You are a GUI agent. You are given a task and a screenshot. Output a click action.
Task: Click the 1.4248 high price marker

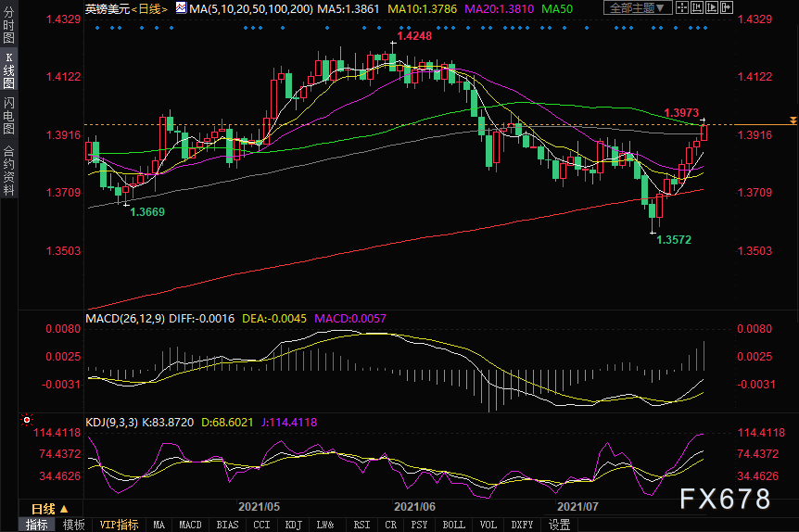click(x=414, y=36)
